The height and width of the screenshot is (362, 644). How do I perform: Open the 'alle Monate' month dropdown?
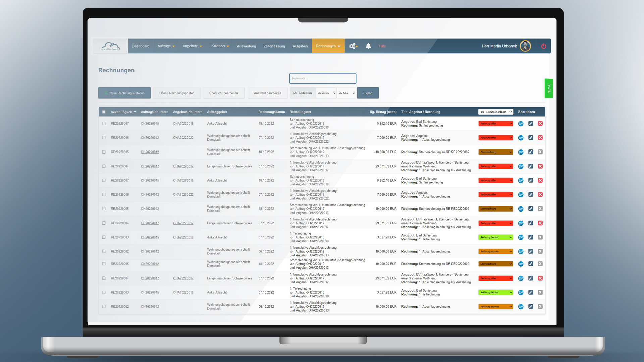[326, 93]
